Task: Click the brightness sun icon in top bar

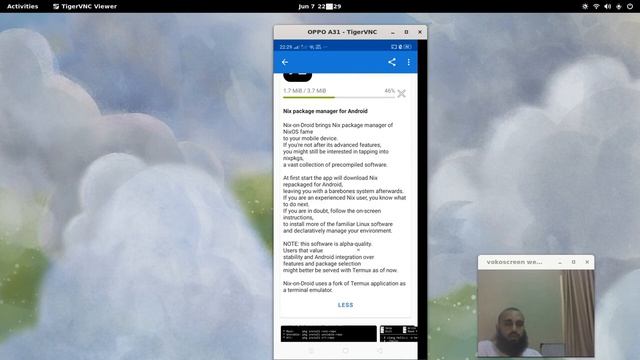Action: pos(585,6)
